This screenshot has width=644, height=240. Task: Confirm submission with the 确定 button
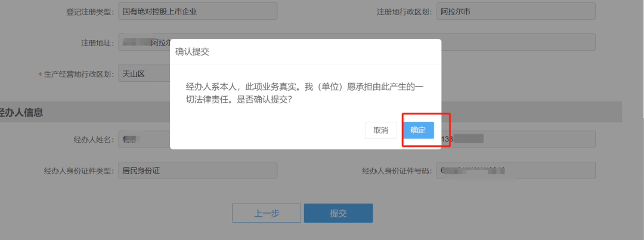coord(418,130)
